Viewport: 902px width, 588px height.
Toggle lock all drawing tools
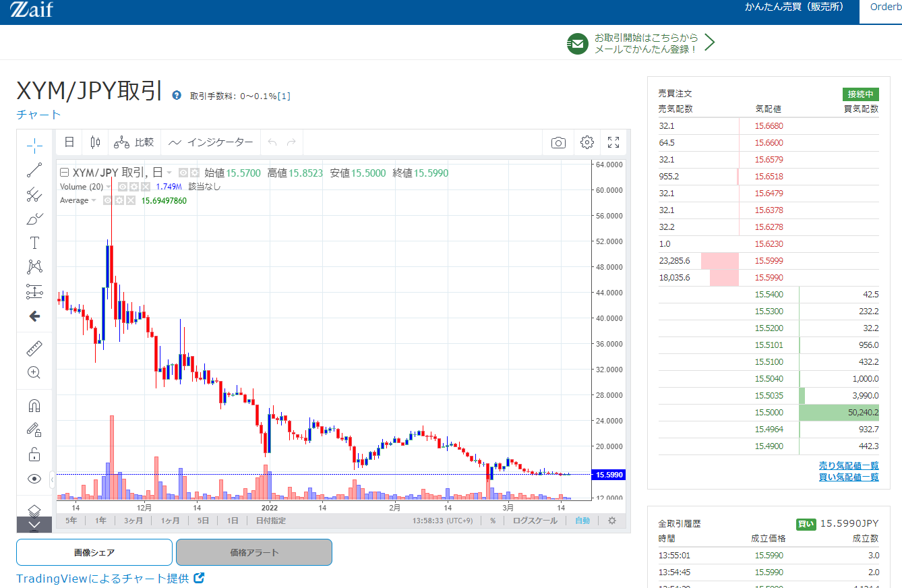pyautogui.click(x=34, y=454)
